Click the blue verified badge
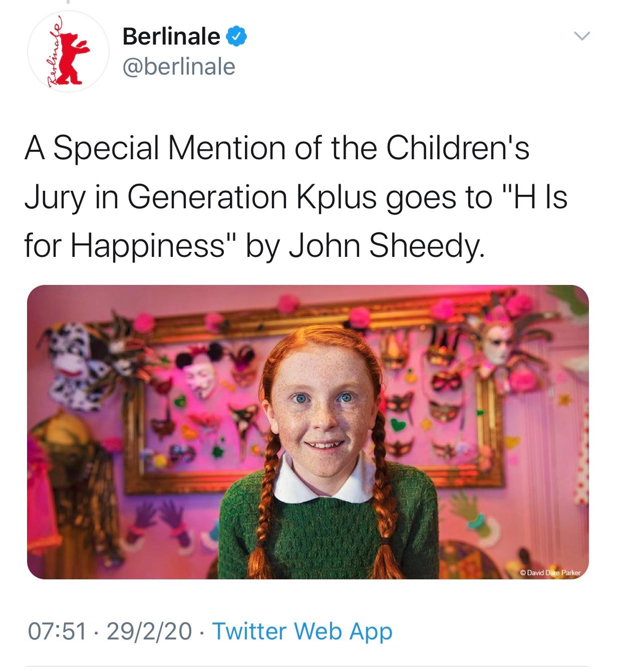 235,37
